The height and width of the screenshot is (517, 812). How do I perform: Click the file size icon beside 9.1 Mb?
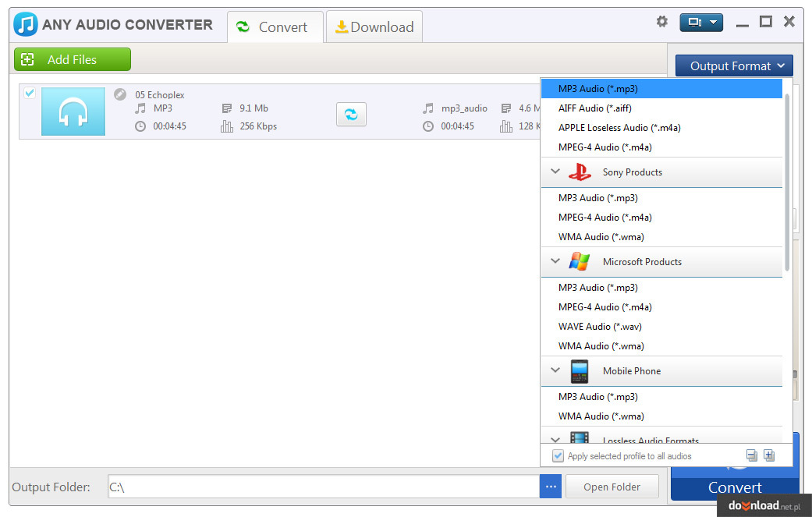227,108
